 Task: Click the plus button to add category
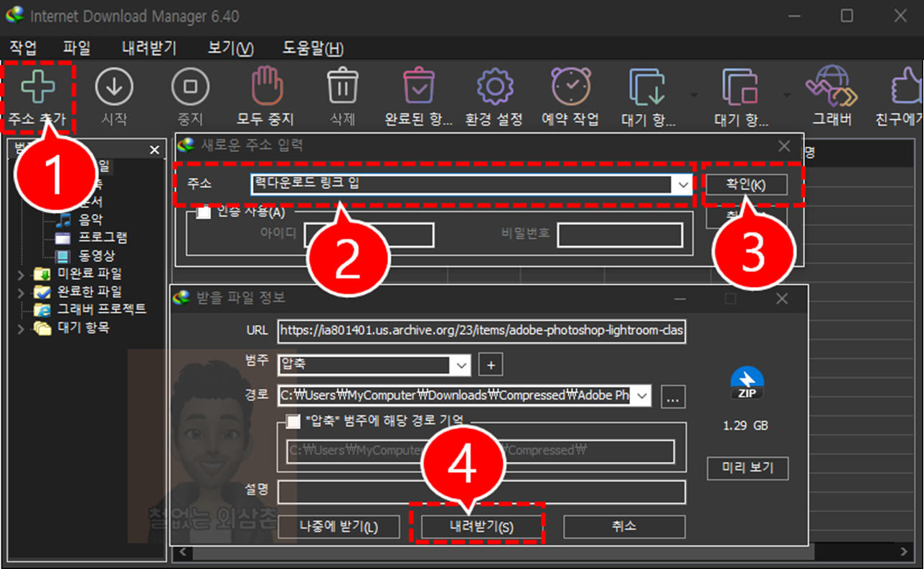(x=491, y=365)
